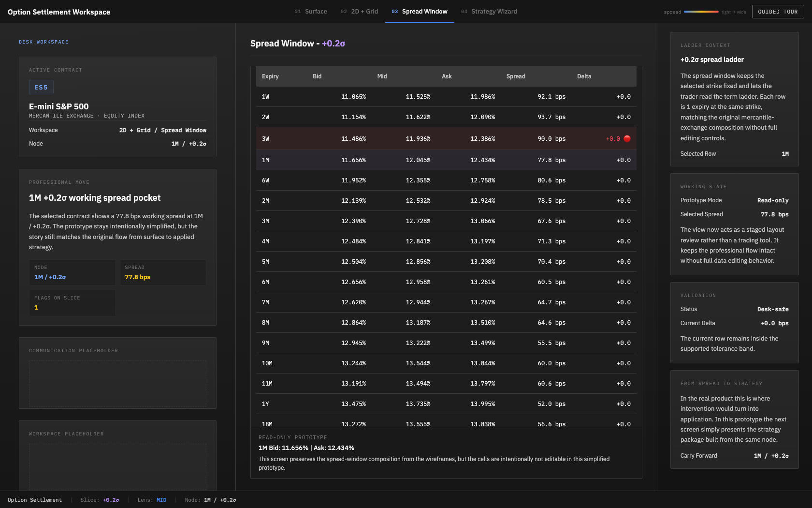
Task: Click the Flags on Slice card
Action: [x=72, y=303]
